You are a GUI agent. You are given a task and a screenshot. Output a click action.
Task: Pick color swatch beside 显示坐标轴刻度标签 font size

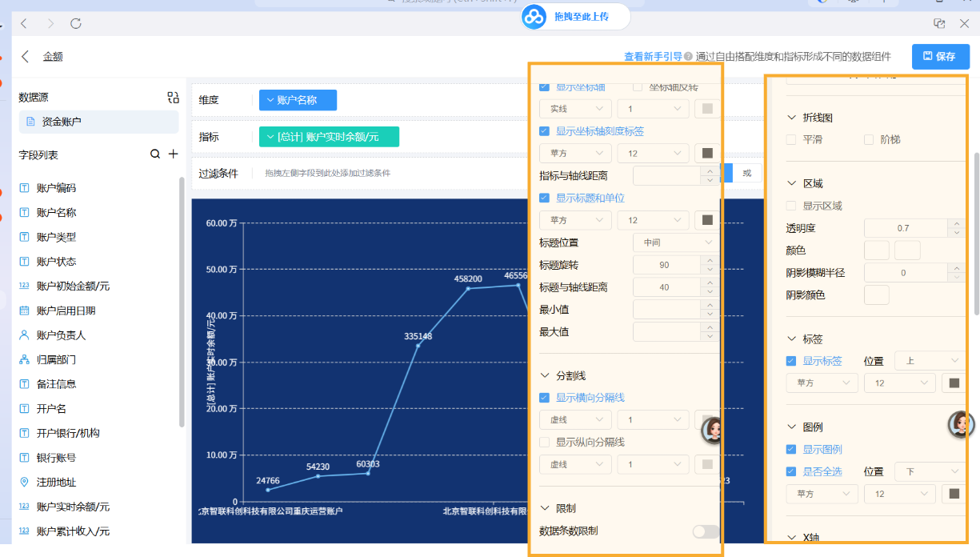707,153
